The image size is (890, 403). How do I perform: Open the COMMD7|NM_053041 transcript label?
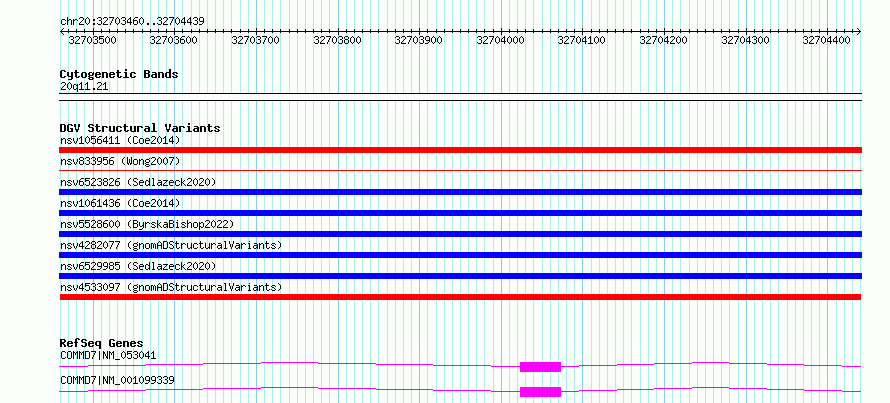click(108, 356)
